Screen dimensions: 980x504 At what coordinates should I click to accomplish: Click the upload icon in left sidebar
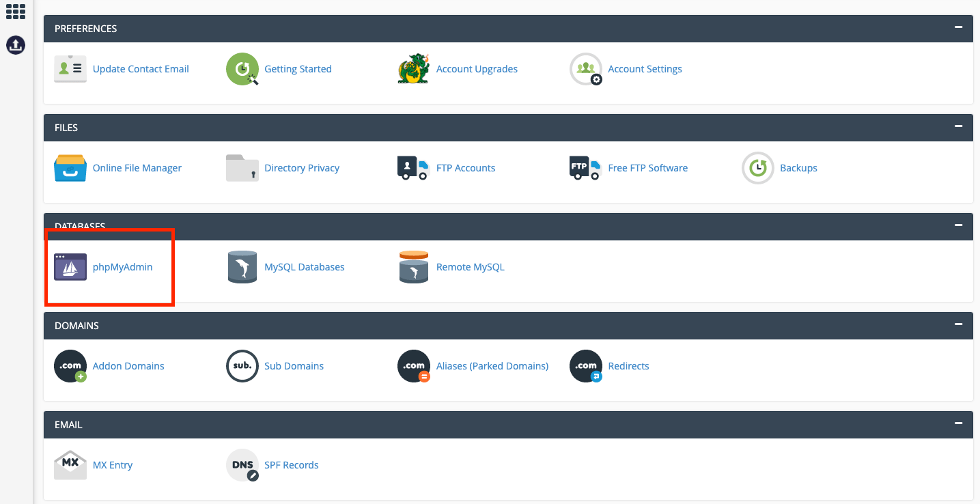16,45
